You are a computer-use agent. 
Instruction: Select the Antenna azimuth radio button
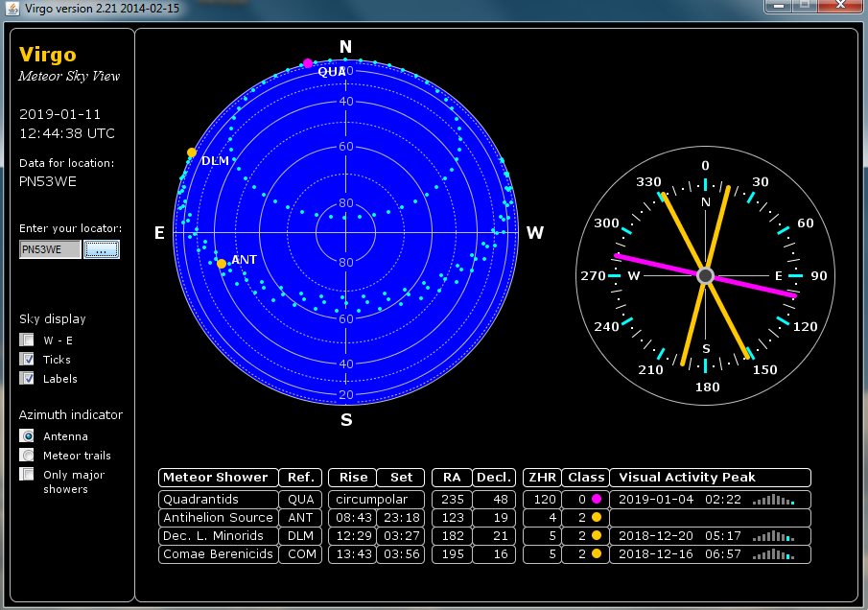[x=27, y=436]
